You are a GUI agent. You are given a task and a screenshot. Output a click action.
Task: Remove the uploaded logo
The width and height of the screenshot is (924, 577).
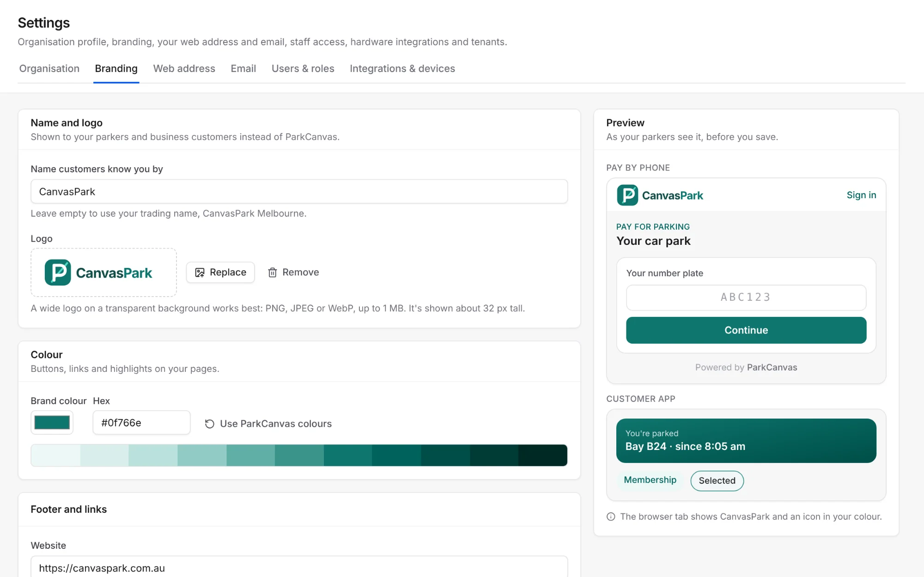(293, 273)
